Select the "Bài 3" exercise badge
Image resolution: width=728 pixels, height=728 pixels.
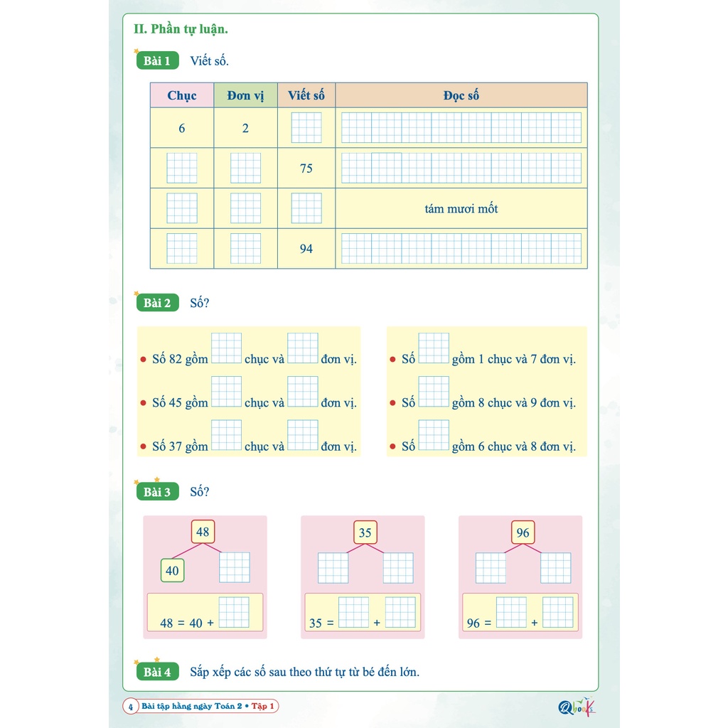(157, 491)
